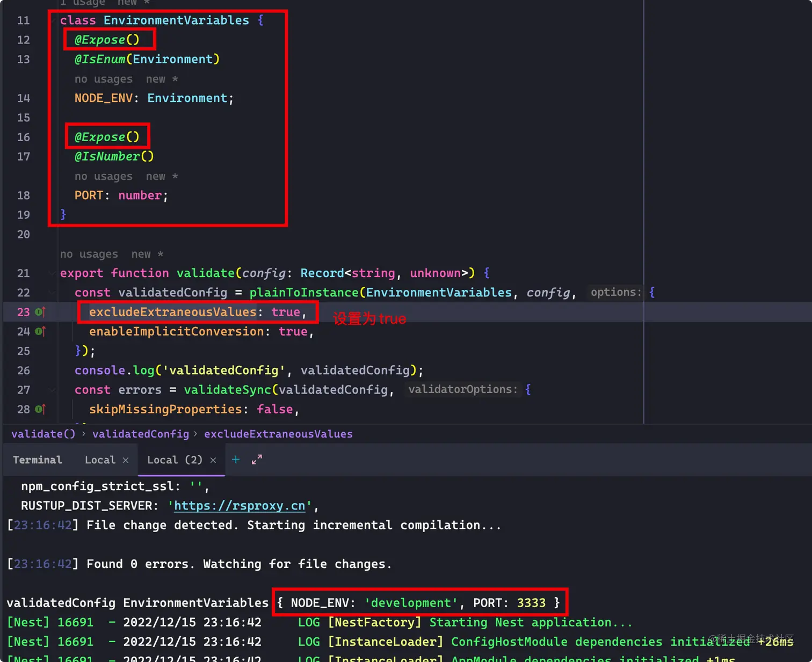The height and width of the screenshot is (662, 812).
Task: Close the Local terminal tab
Action: pos(126,460)
